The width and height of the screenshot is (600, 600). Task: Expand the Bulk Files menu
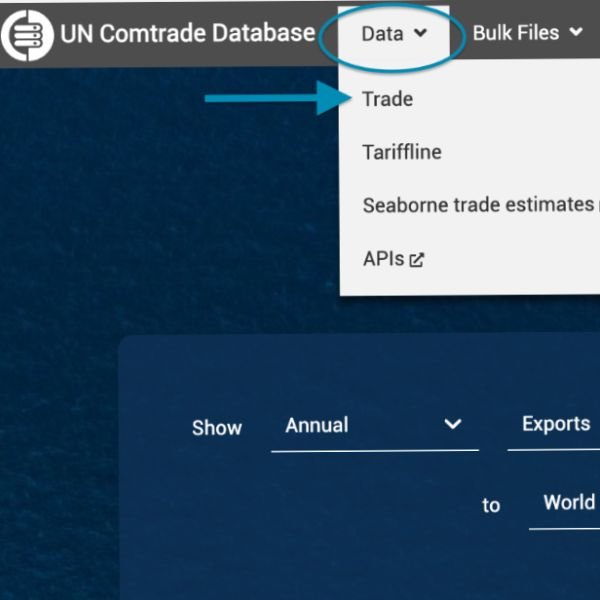pyautogui.click(x=528, y=33)
